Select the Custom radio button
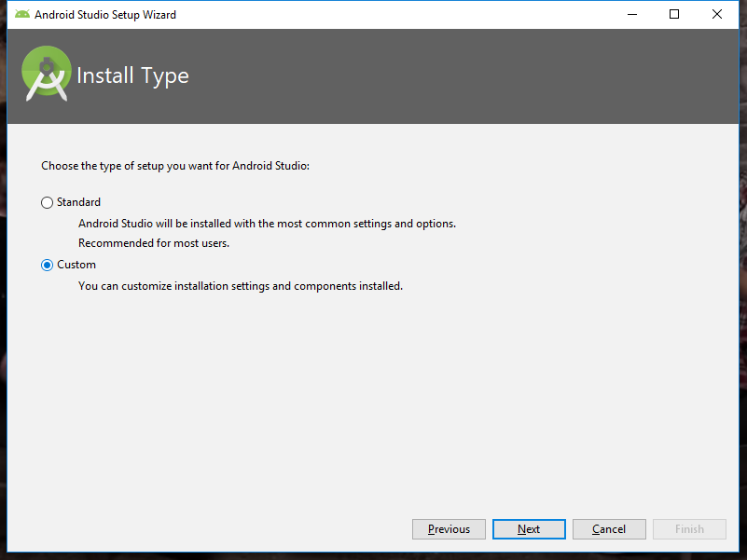The image size is (747, 560). pyautogui.click(x=48, y=266)
